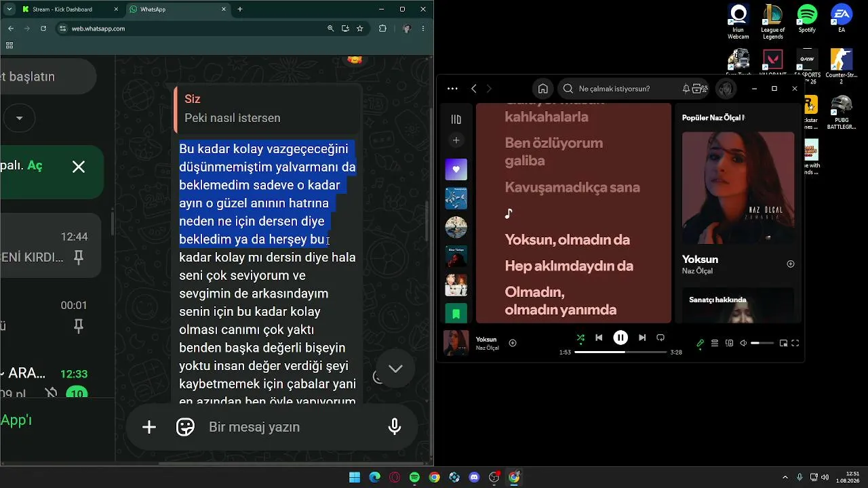Open Spotify library sidebar icon

click(x=456, y=119)
